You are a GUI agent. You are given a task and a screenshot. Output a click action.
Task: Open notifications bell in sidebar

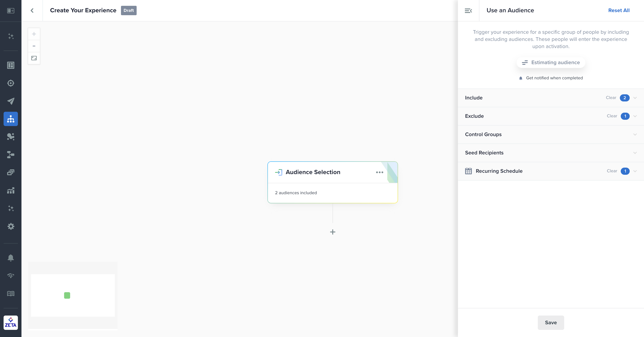11,258
